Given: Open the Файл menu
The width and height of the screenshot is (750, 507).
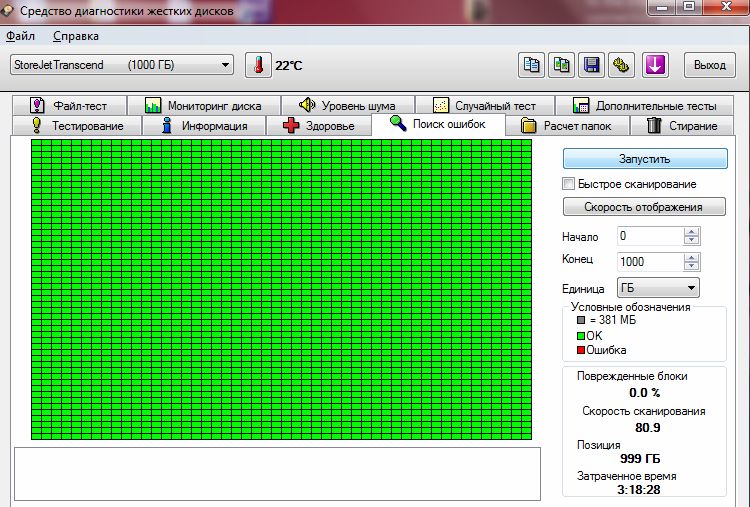Looking at the screenshot, I should [x=20, y=36].
